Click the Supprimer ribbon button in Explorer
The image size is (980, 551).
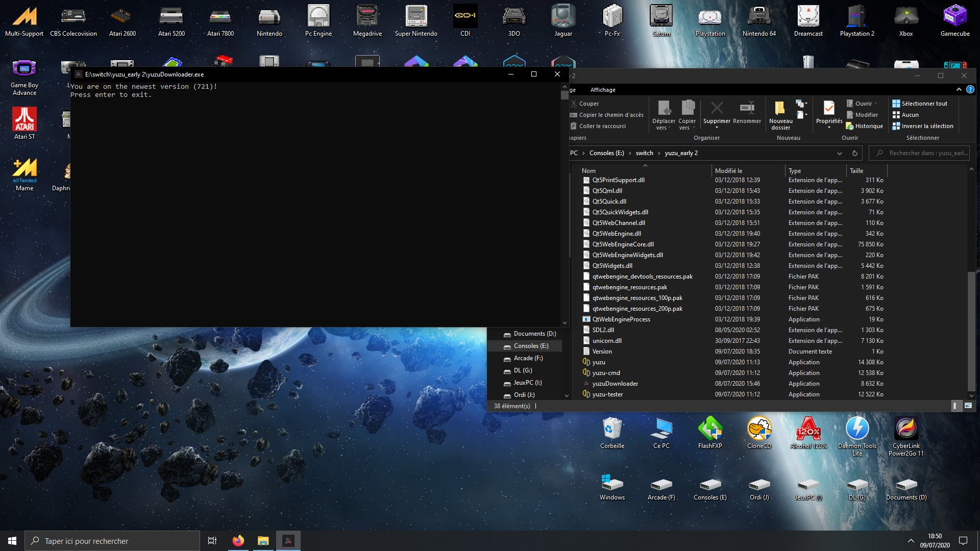[717, 113]
